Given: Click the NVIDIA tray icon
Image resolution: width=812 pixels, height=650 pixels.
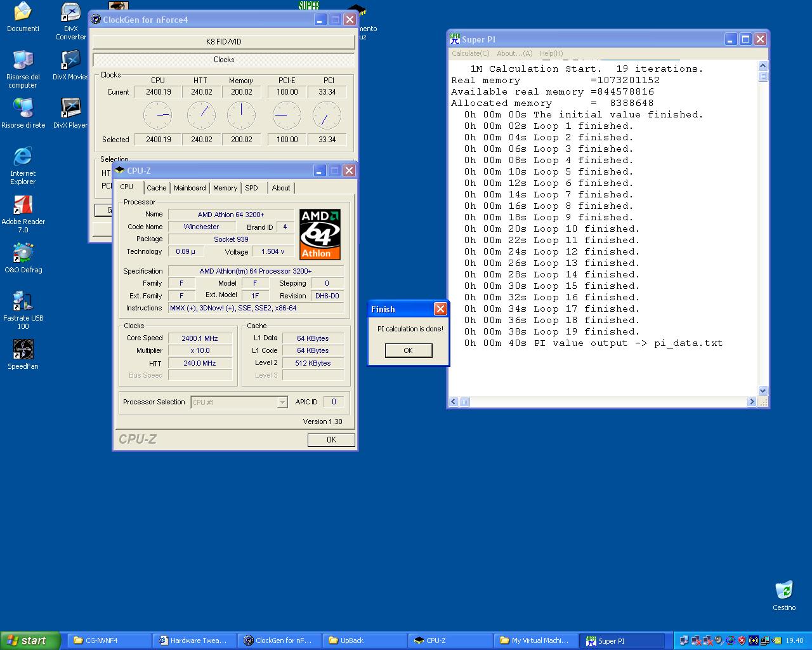Looking at the screenshot, I should pyautogui.click(x=777, y=640).
